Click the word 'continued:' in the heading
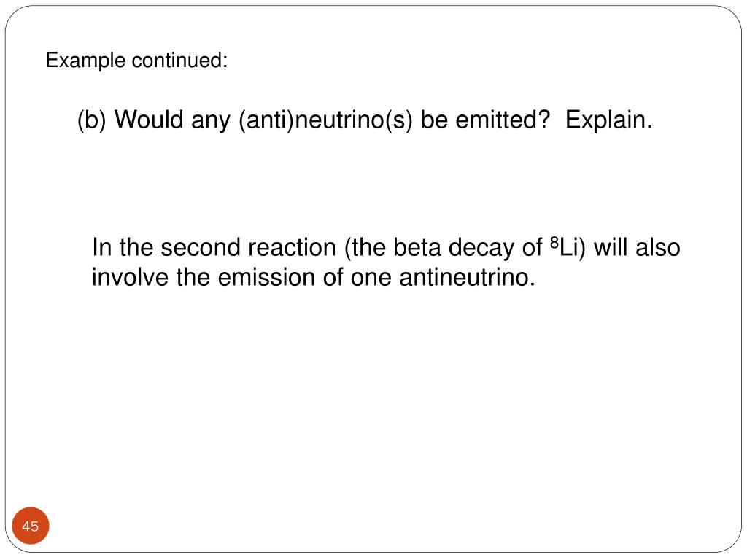 pyautogui.click(x=180, y=61)
